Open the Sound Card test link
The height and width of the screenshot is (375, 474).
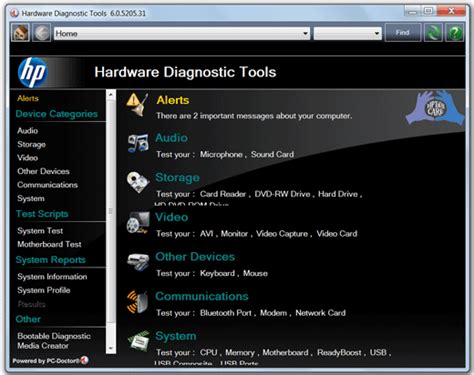click(272, 154)
